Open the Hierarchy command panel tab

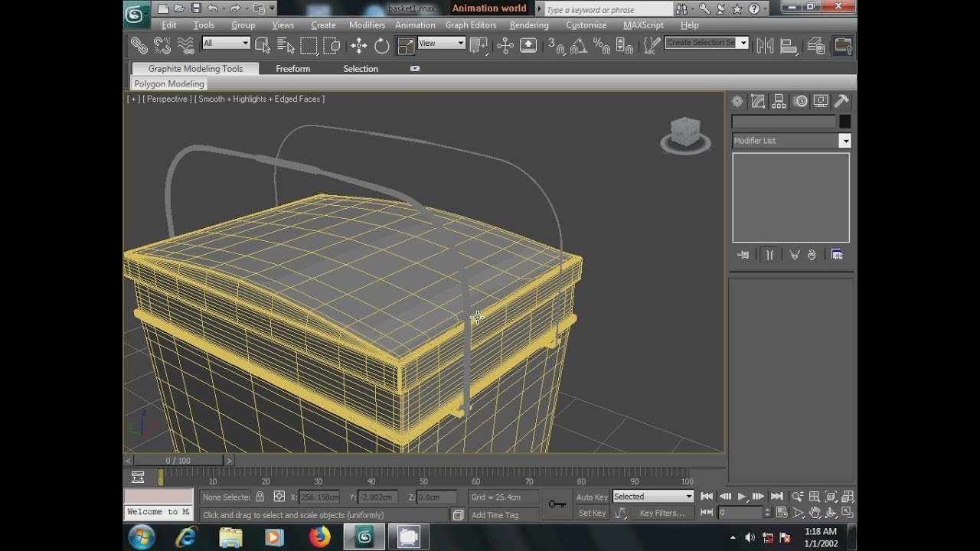coord(779,101)
